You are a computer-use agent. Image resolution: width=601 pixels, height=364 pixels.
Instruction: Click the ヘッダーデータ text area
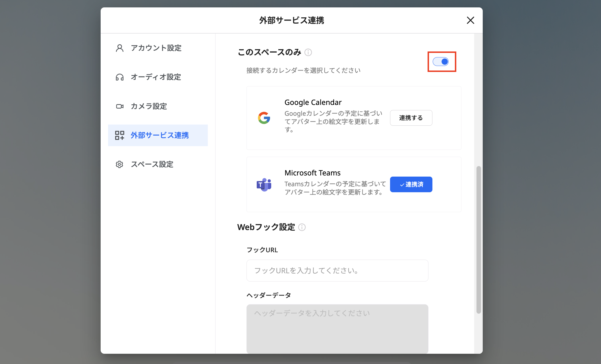coord(337,329)
